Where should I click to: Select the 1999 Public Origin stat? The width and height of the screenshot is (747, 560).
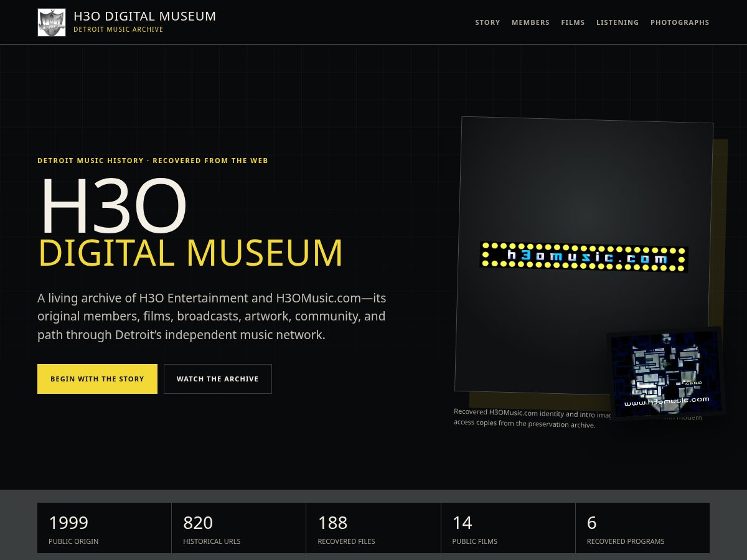pos(104,528)
